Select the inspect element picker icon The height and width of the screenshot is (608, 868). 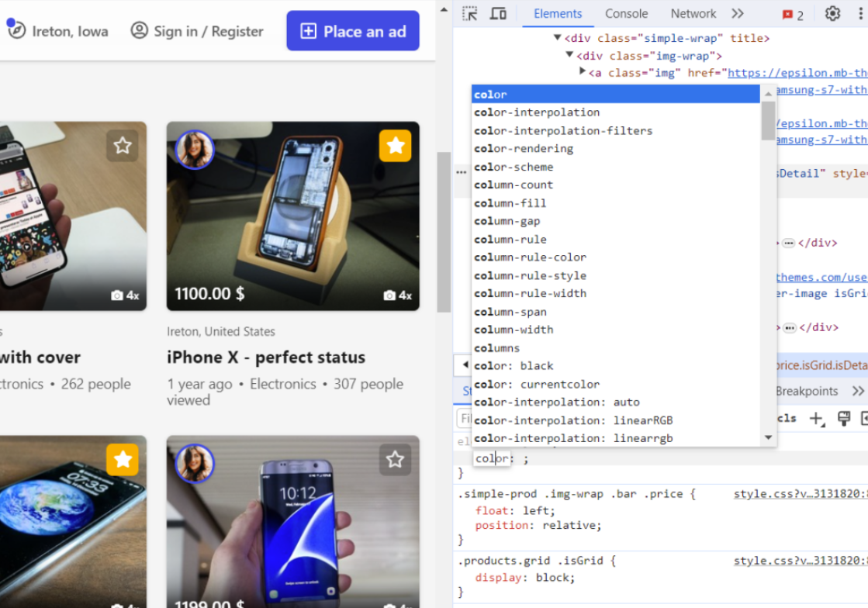pyautogui.click(x=470, y=14)
